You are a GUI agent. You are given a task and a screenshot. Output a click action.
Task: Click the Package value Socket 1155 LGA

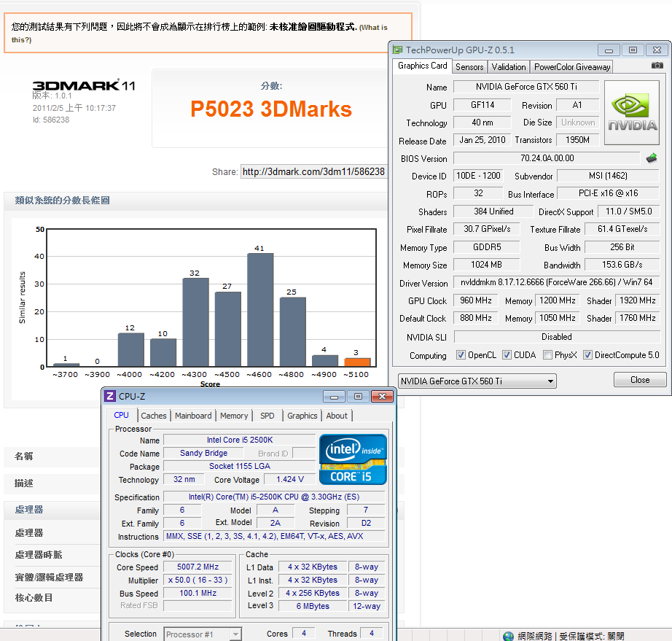(x=240, y=467)
